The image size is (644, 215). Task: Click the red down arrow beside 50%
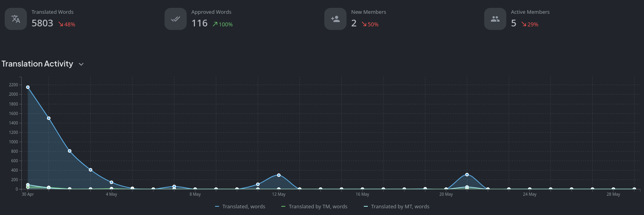pos(364,24)
